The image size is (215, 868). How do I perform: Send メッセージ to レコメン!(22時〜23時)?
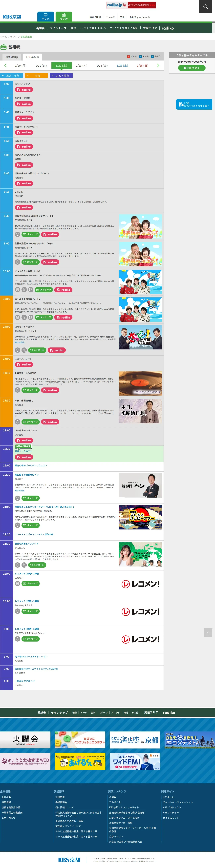(30, 584)
